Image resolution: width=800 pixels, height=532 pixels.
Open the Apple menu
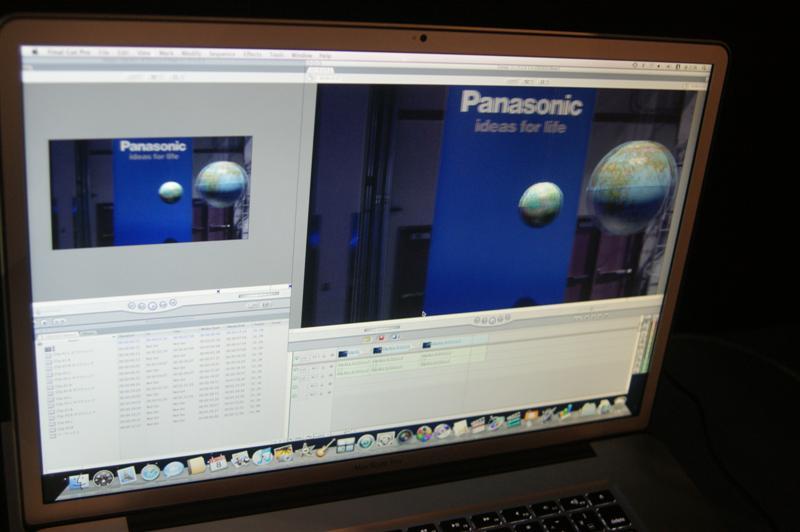tap(35, 52)
